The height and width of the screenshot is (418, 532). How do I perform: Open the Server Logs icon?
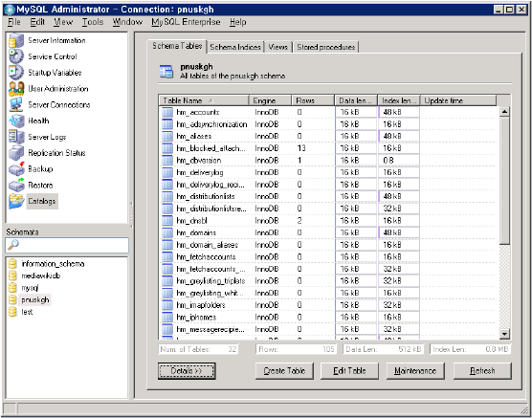point(16,137)
